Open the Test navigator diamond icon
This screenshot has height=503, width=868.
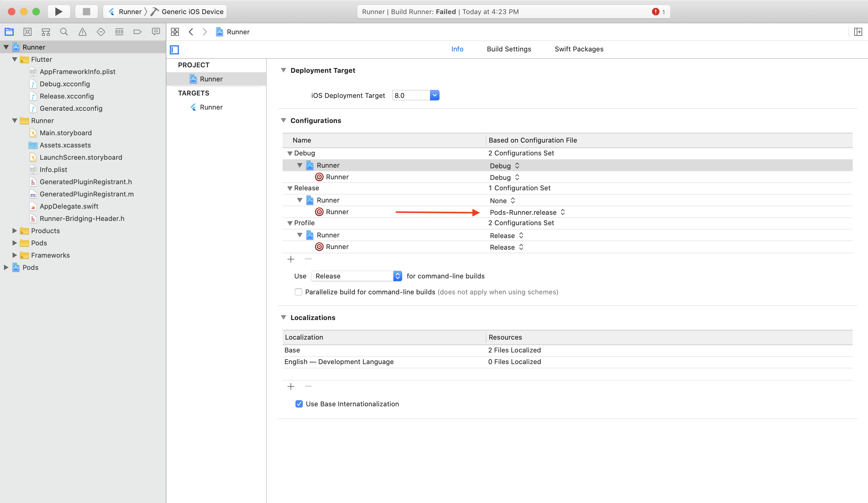coord(101,32)
